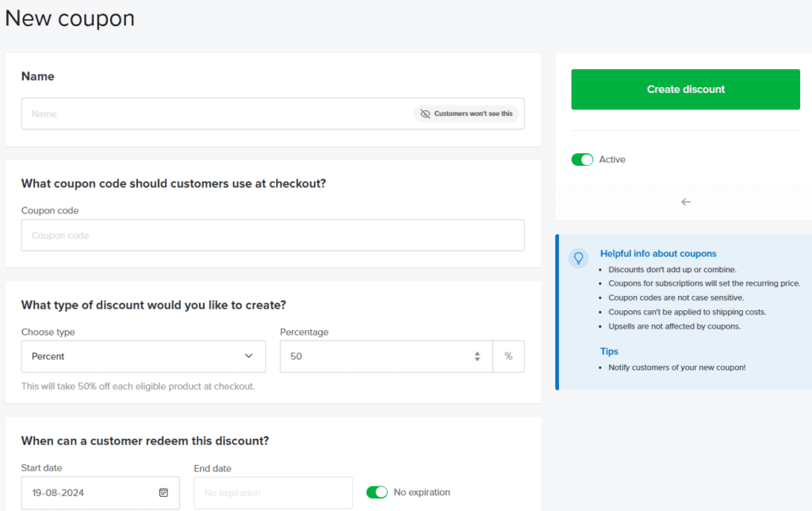This screenshot has width=812, height=511.
Task: Increase percentage with the up stepper arrow
Action: point(477,353)
